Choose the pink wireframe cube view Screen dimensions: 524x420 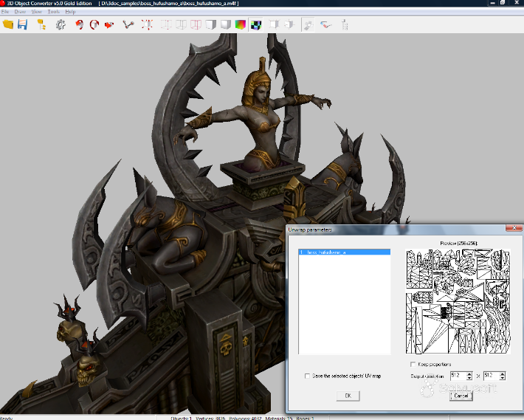[196, 24]
